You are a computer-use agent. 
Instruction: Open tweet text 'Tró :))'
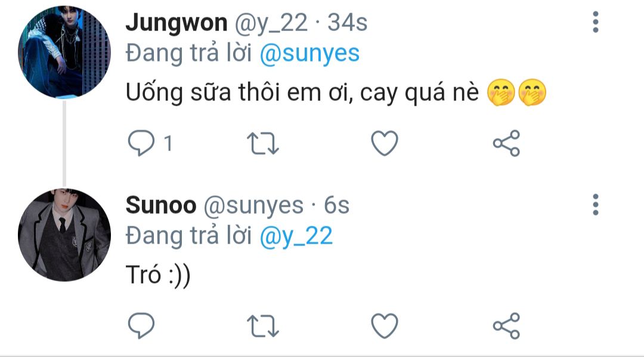point(158,275)
